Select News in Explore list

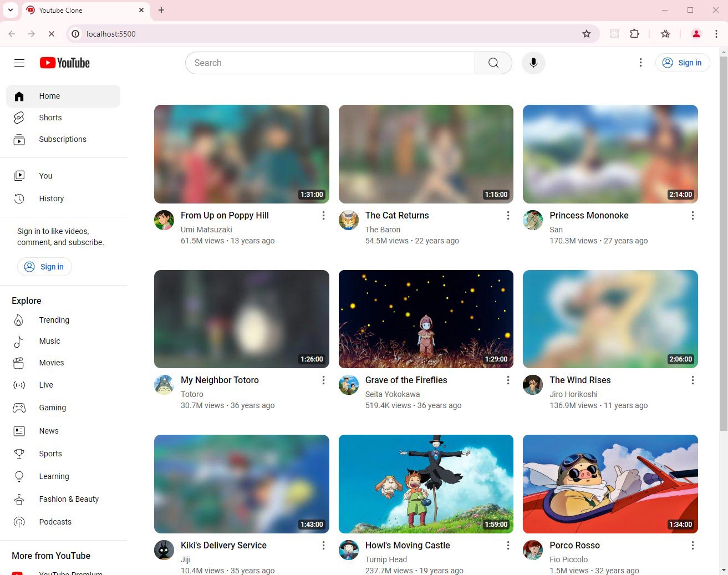[63, 431]
